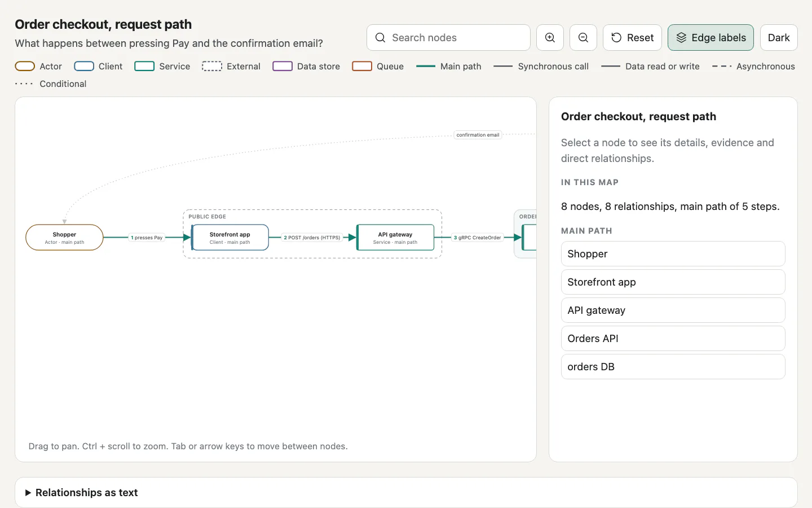Click the External legend swatch
Image resolution: width=812 pixels, height=508 pixels.
tap(212, 66)
